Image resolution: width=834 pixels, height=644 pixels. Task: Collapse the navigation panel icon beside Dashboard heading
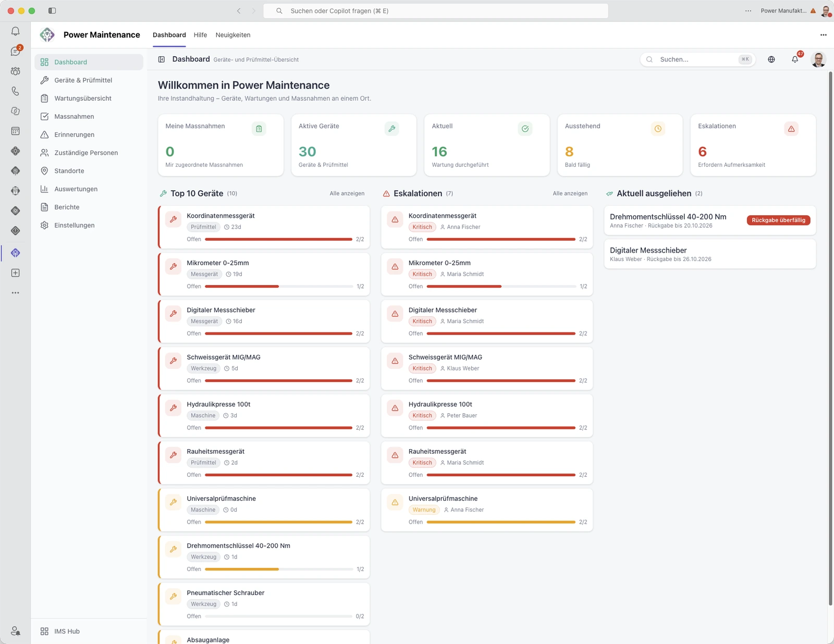(x=162, y=59)
